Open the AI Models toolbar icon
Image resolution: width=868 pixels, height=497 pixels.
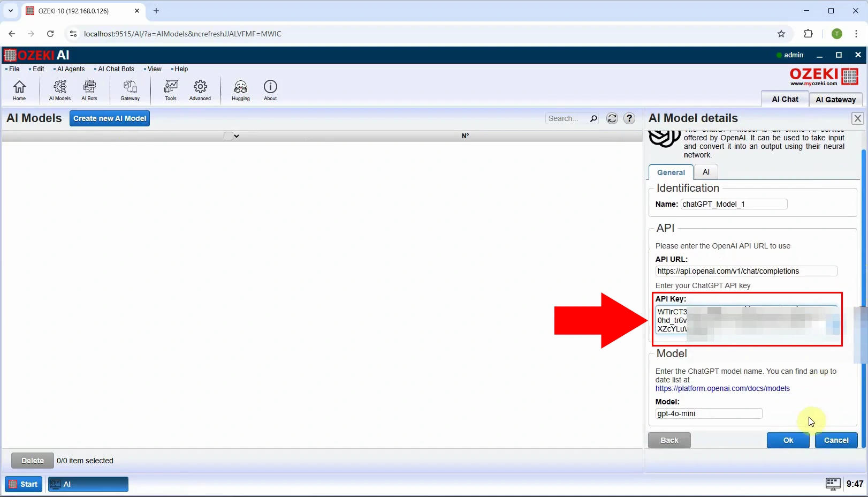click(60, 90)
